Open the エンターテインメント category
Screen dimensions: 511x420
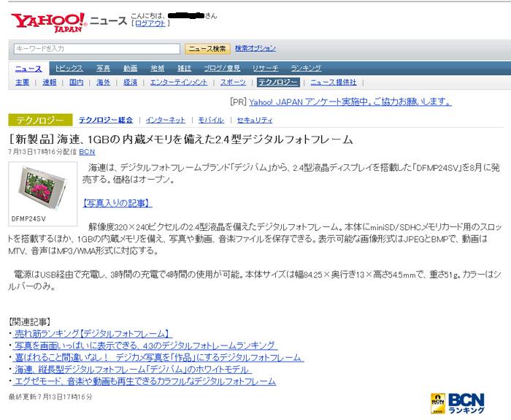(179, 83)
